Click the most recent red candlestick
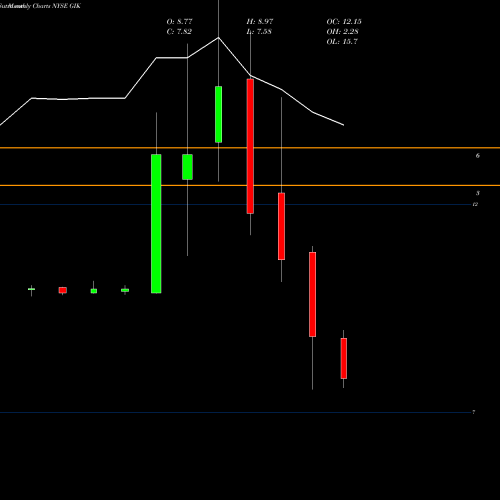 [x=344, y=358]
